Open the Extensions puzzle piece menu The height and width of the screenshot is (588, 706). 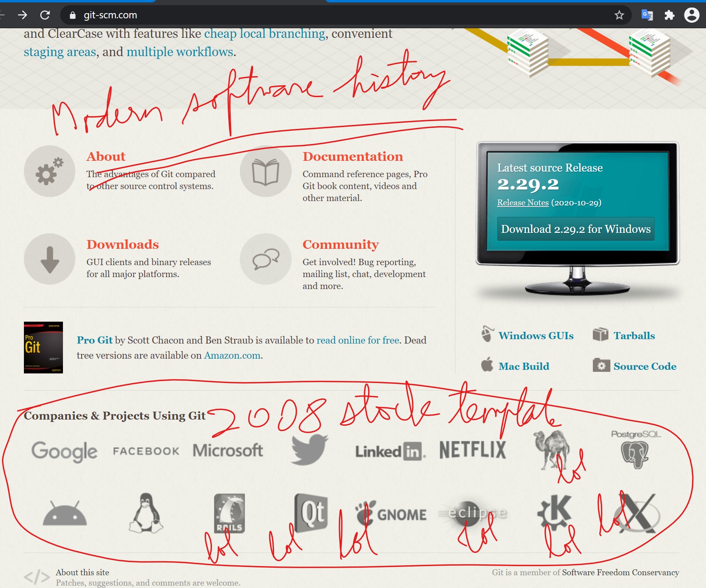[669, 15]
